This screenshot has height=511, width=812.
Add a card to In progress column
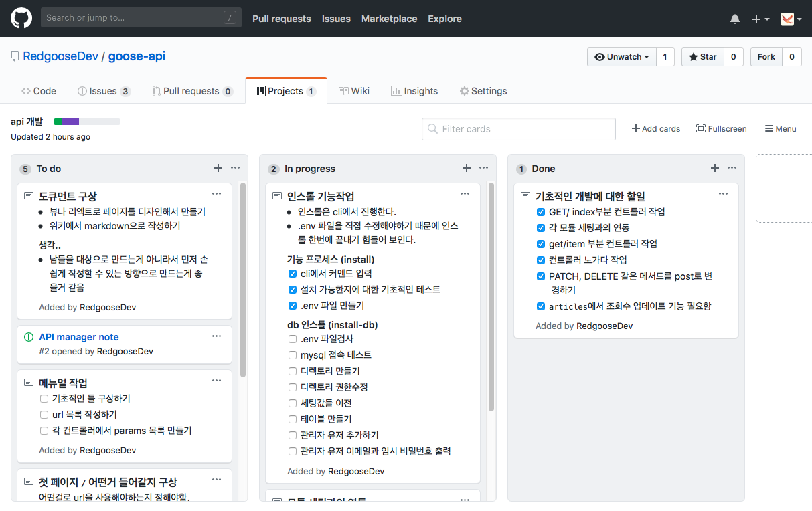[x=467, y=168]
